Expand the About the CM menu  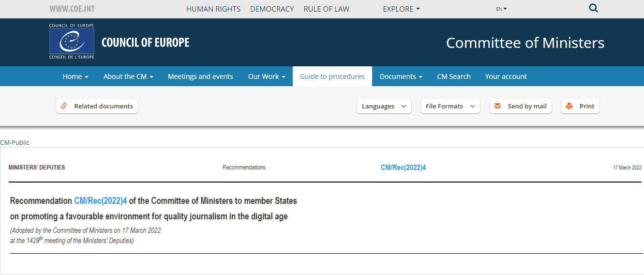pyautogui.click(x=128, y=76)
